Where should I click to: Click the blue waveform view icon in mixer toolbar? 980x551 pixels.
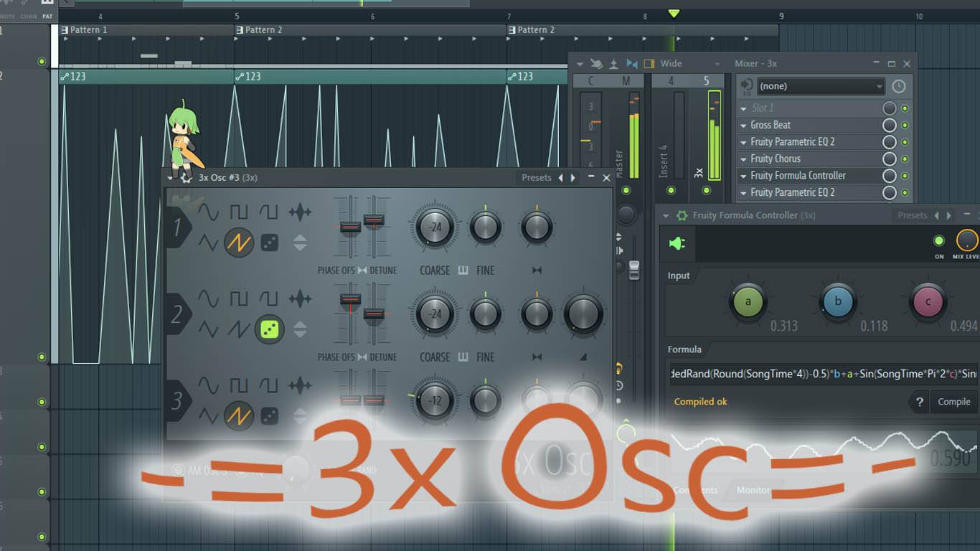[x=632, y=64]
